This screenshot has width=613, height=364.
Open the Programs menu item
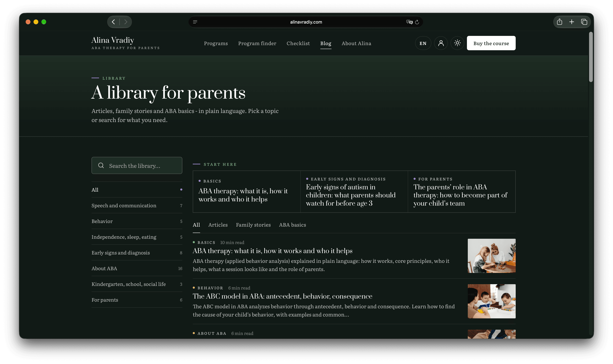pyautogui.click(x=216, y=43)
